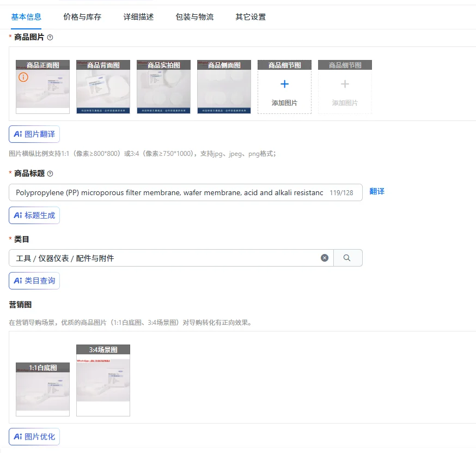Focus the product title input field
Screen dimensions: 476x453
pyautogui.click(x=186, y=192)
